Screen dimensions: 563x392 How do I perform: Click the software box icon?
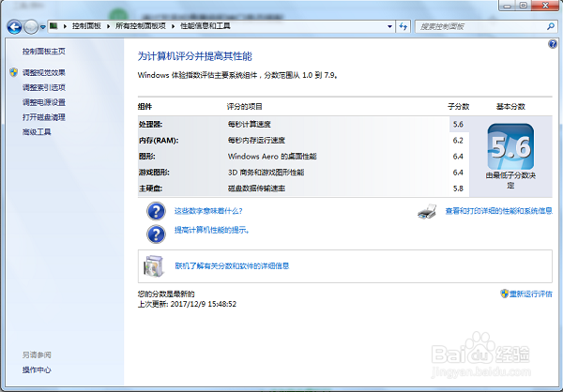(154, 266)
